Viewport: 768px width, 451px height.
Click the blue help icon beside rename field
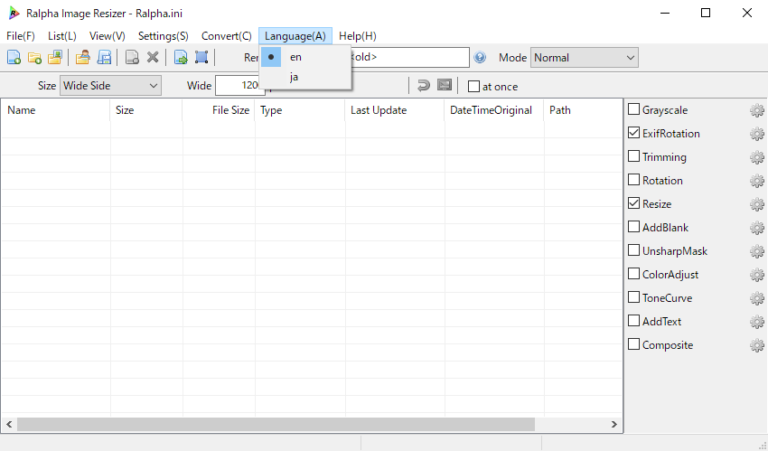pyautogui.click(x=480, y=58)
